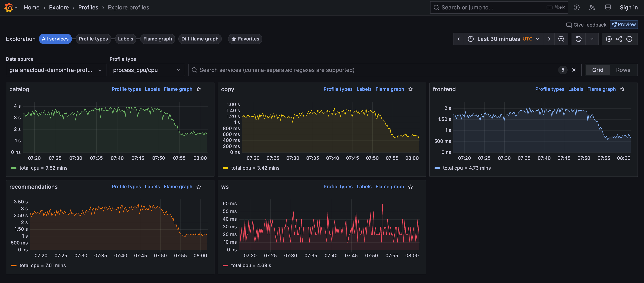Image resolution: width=644 pixels, height=283 pixels.
Task: Clear the services search with X
Action: [574, 70]
